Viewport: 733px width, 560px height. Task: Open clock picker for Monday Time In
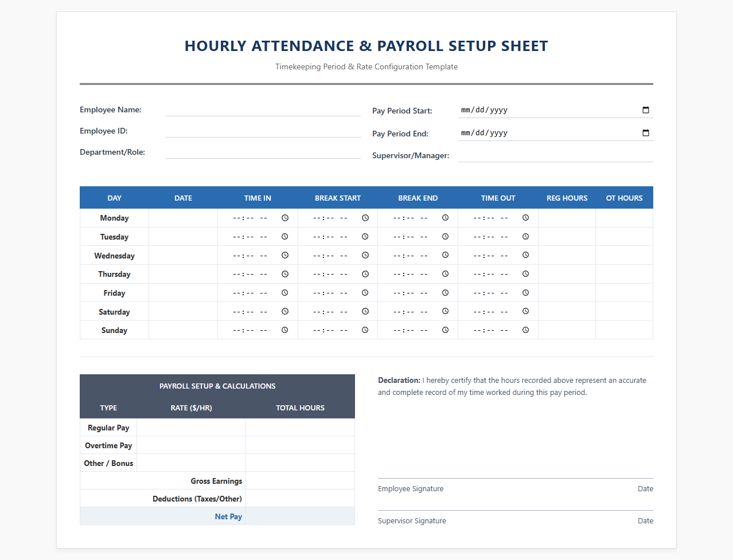click(x=285, y=218)
